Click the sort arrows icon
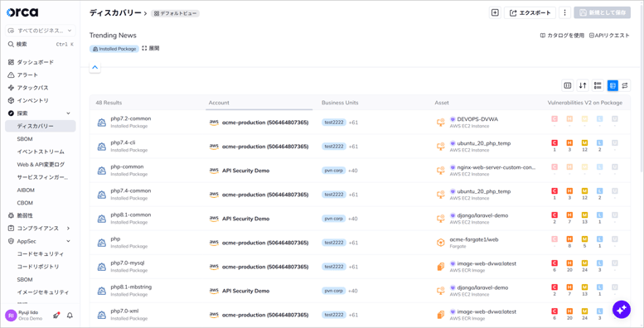 click(x=583, y=85)
